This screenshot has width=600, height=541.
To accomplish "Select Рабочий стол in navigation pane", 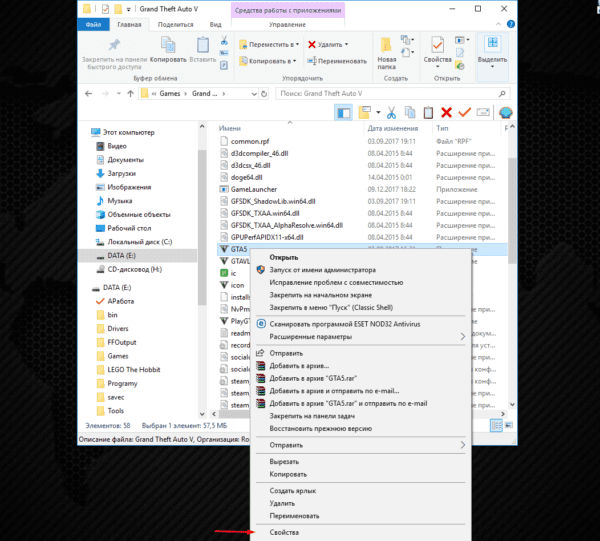I will 123,228.
